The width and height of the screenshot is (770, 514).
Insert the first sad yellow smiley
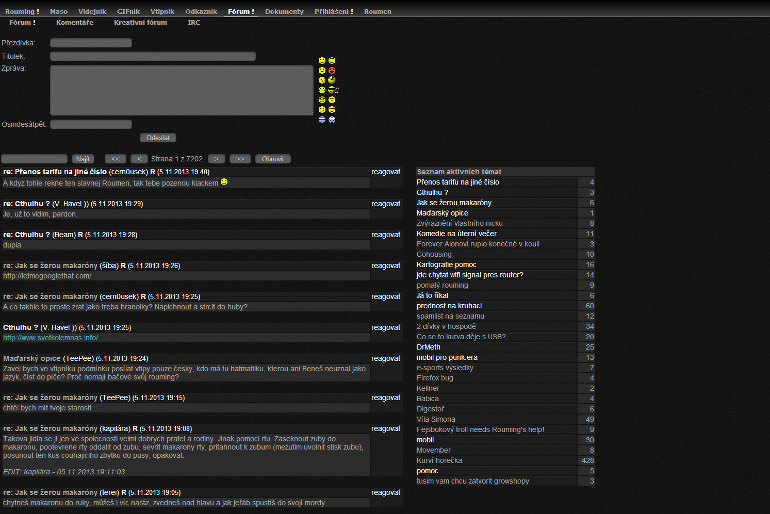coord(322,60)
